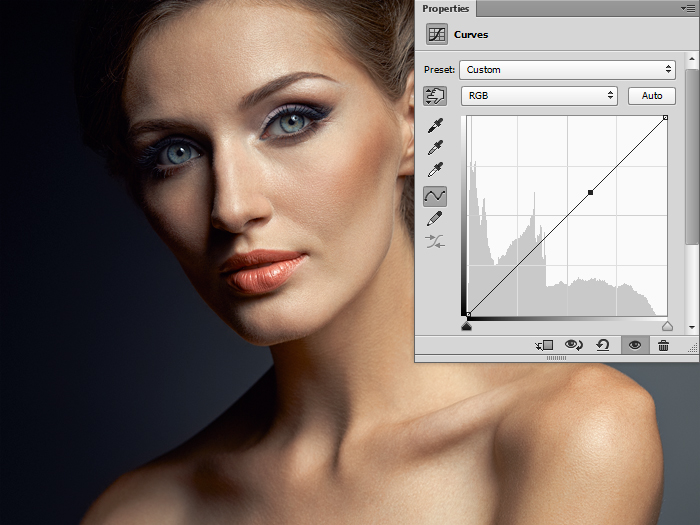This screenshot has height=525, width=700.
Task: Open the Preset dropdown showing Custom
Action: pos(567,70)
